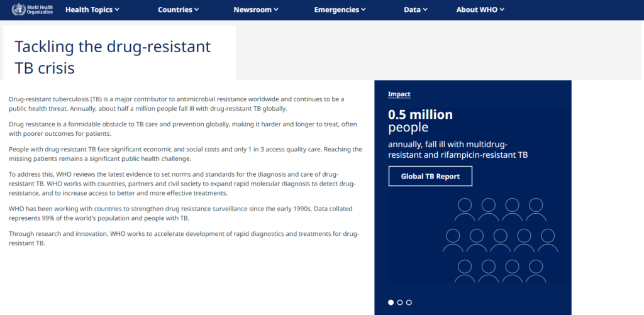Click the Global TB Report button
Viewport: 644px width, 315px height.
tap(430, 176)
